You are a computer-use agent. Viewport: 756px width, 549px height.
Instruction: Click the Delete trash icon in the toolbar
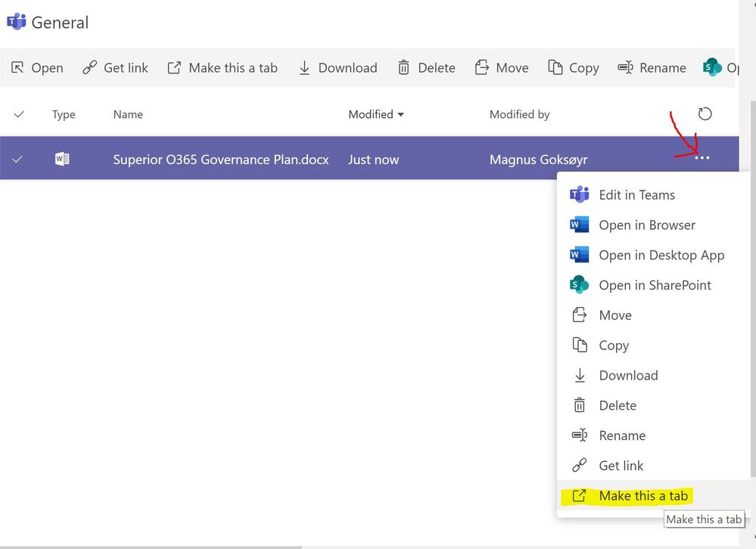[x=403, y=68]
